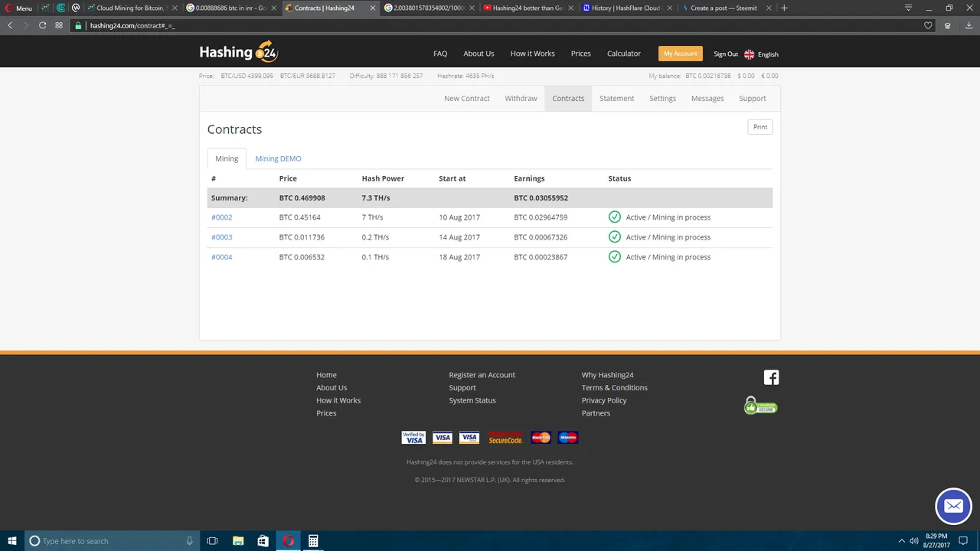The width and height of the screenshot is (980, 551).
Task: Open contract #0003
Action: pos(221,237)
